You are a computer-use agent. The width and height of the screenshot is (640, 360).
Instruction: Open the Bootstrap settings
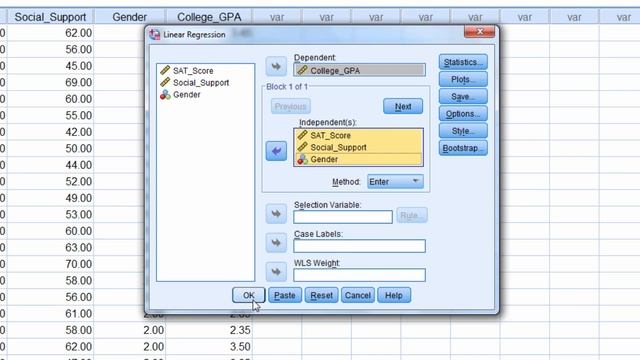pyautogui.click(x=463, y=148)
